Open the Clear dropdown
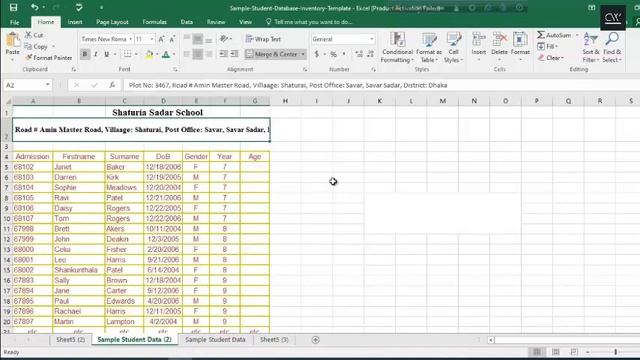 pos(551,58)
